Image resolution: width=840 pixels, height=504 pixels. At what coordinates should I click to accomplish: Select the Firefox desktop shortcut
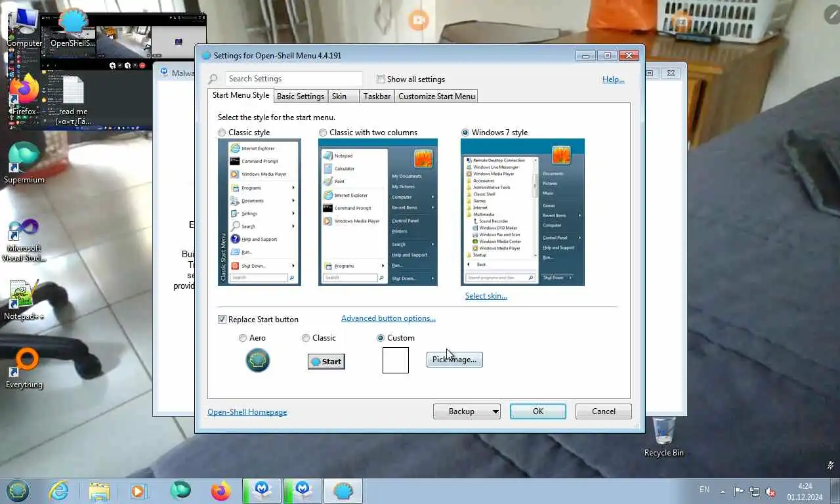(x=24, y=96)
